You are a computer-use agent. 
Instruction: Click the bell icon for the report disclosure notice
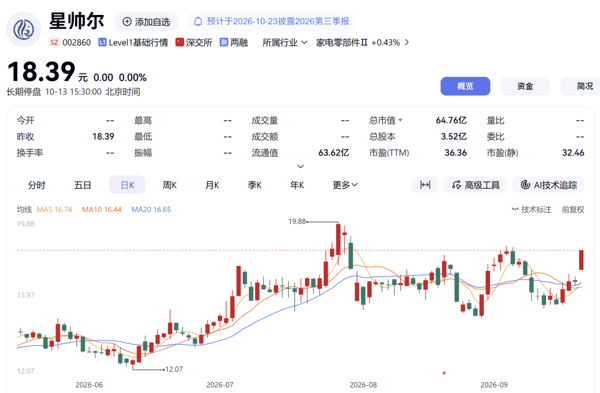198,21
